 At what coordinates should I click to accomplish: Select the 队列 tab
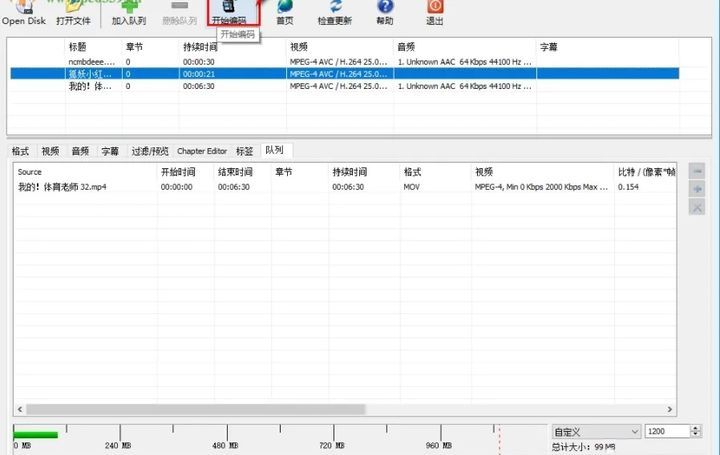click(275, 150)
